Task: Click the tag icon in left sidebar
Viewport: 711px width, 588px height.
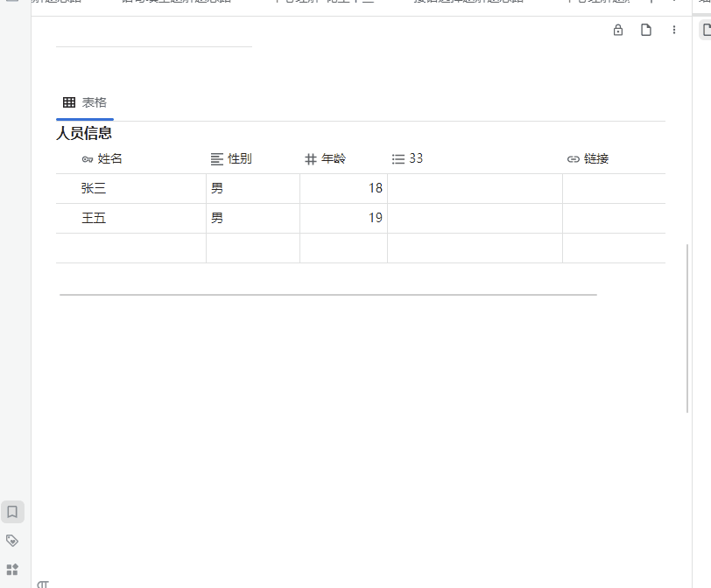Action: (x=12, y=540)
